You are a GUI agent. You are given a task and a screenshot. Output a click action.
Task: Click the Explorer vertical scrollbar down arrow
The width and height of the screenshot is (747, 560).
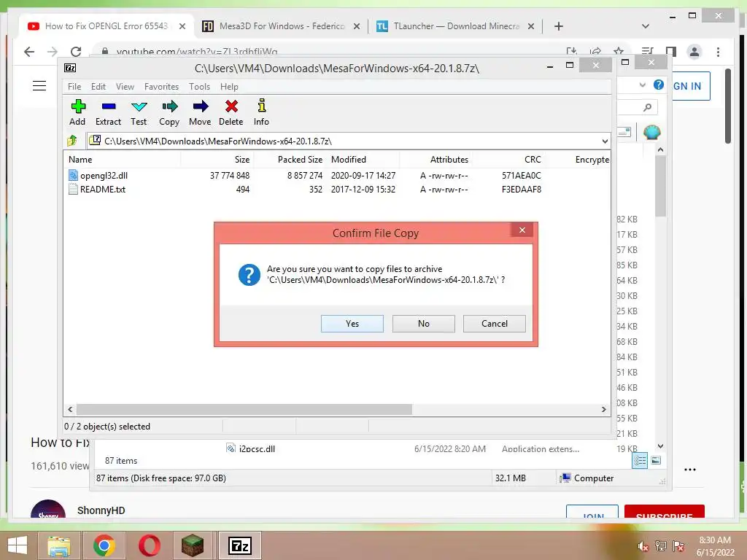click(660, 446)
